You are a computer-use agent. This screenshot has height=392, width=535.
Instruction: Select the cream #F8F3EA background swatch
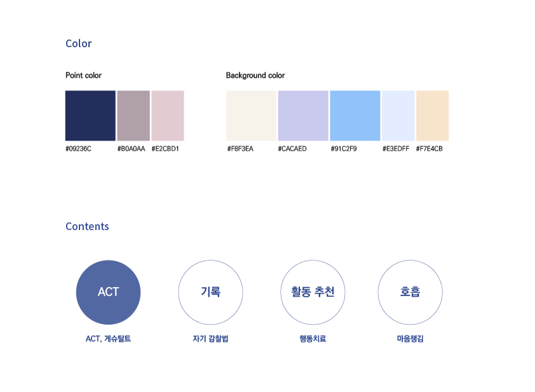pyautogui.click(x=251, y=116)
